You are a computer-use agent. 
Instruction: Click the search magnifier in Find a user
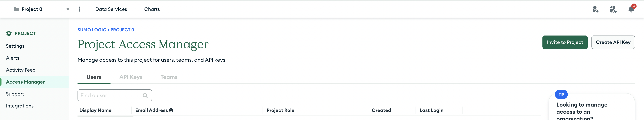(145, 95)
